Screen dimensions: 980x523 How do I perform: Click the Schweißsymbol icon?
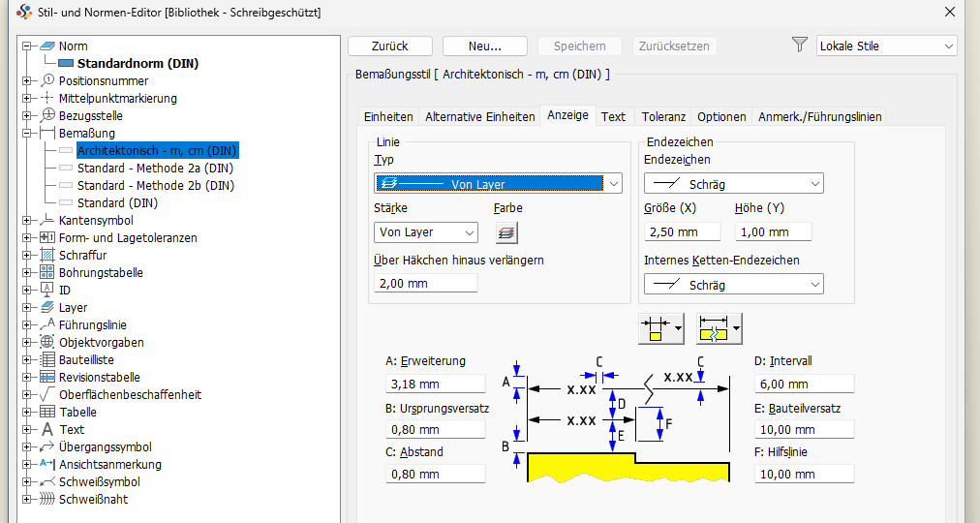click(47, 481)
